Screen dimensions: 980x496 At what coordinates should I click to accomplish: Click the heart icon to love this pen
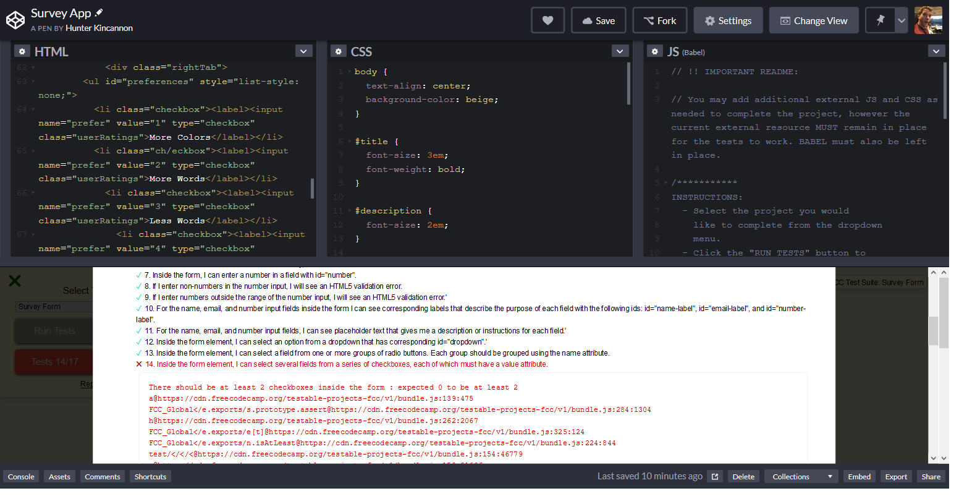pyautogui.click(x=547, y=20)
